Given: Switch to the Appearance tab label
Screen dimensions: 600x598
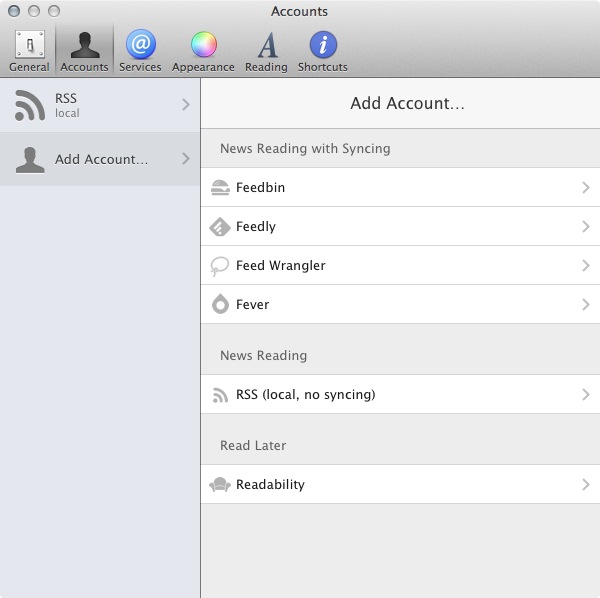Looking at the screenshot, I should (x=203, y=67).
